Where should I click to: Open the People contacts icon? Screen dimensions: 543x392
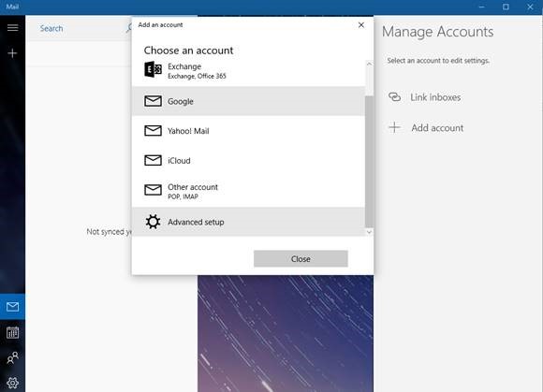click(12, 357)
